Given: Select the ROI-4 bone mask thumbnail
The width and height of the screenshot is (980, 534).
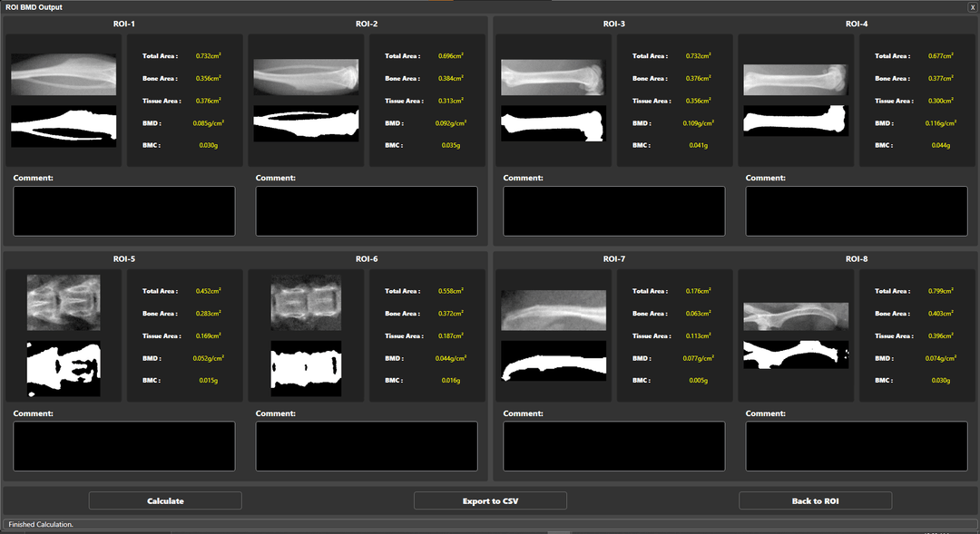Looking at the screenshot, I should pyautogui.click(x=796, y=121).
